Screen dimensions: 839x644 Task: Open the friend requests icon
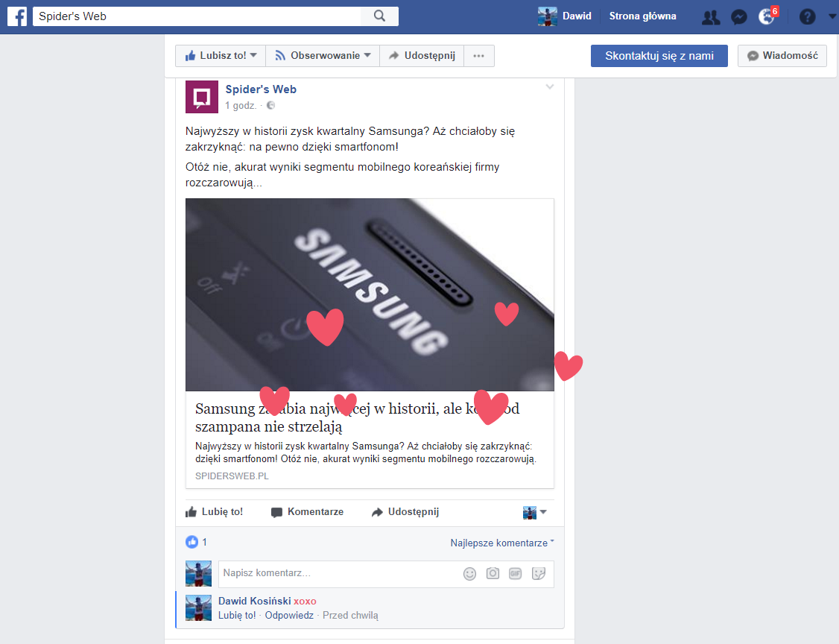click(x=711, y=17)
